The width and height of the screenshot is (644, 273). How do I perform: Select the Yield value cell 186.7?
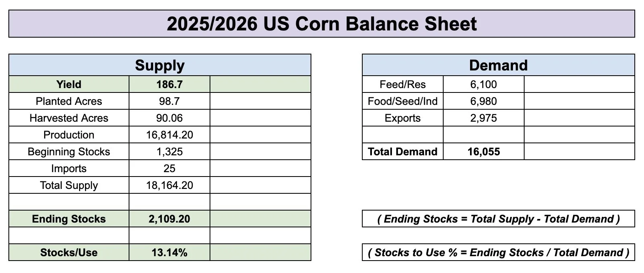pos(170,84)
